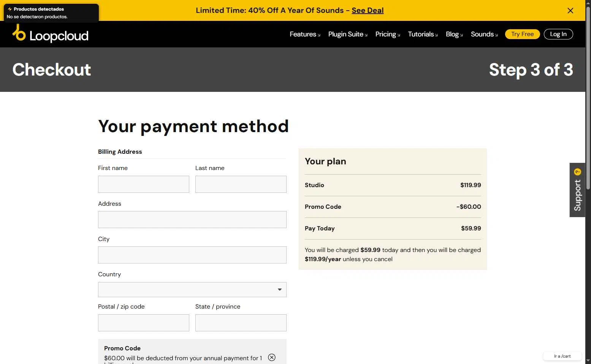Focus the Last name field
The image size is (591, 364).
[241, 184]
